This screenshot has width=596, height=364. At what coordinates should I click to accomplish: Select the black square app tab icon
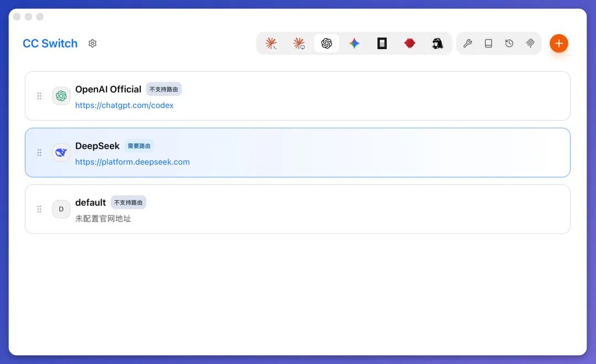coord(382,44)
